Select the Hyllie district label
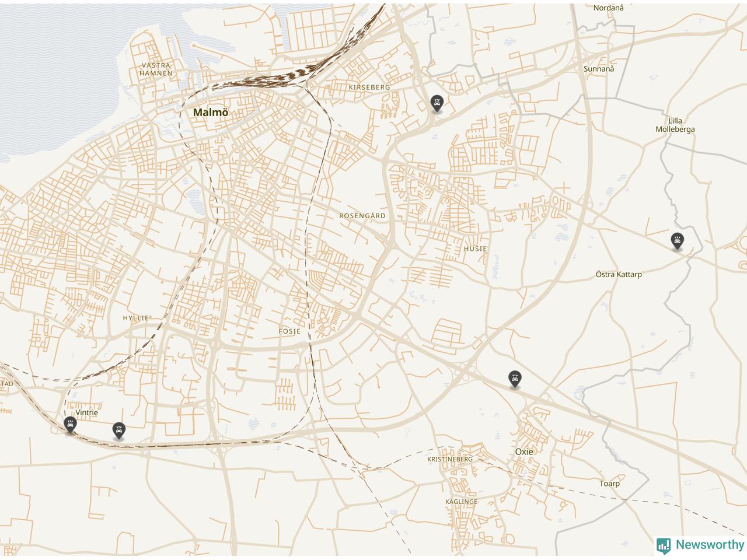 [136, 318]
